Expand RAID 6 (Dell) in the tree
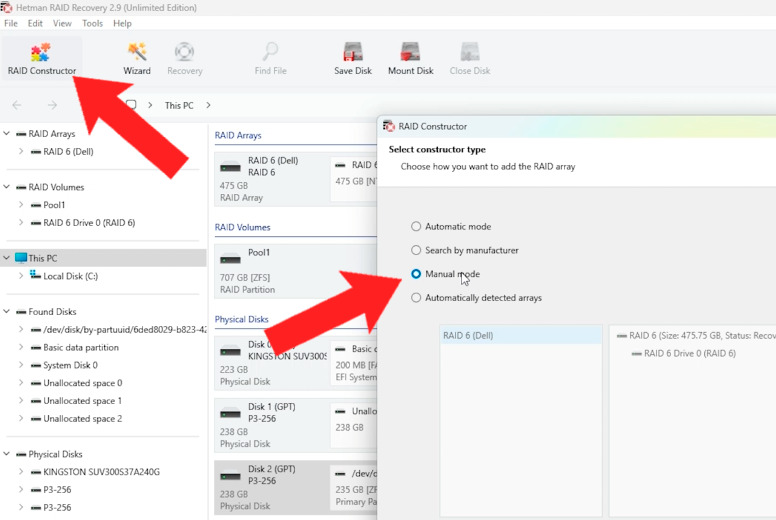 [21, 151]
